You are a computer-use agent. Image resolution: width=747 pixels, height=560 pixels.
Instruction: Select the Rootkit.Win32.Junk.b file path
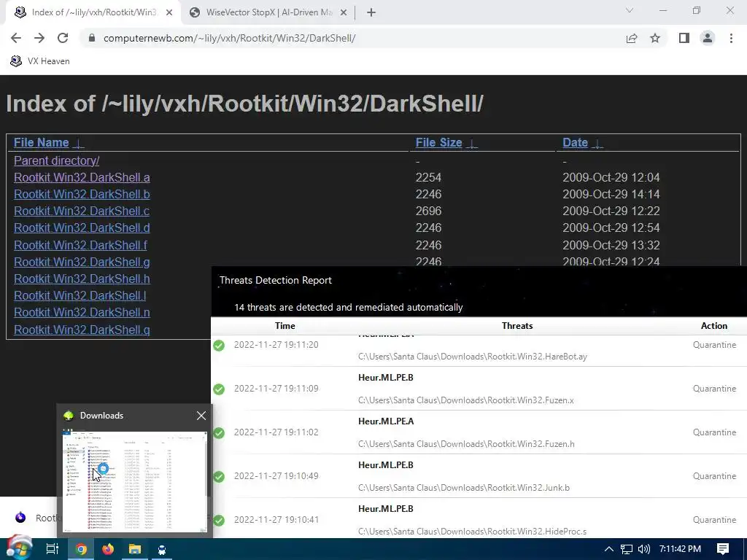click(463, 488)
